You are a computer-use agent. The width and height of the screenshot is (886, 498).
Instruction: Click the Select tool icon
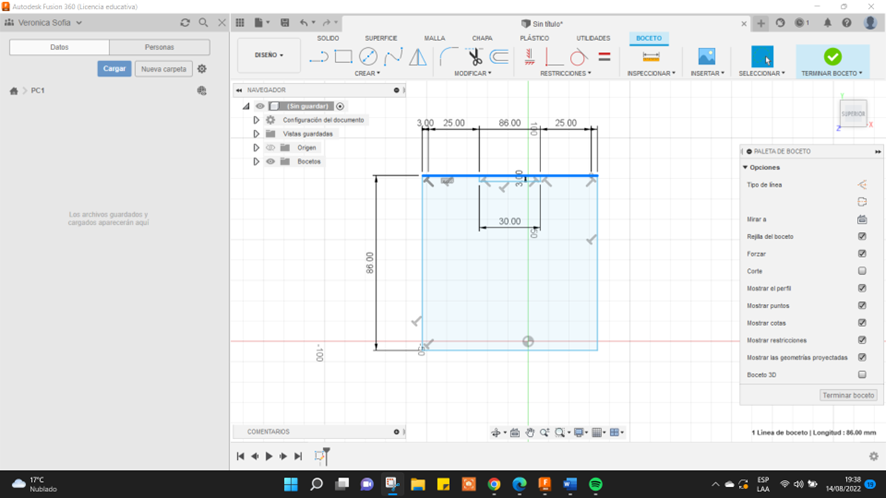[762, 57]
